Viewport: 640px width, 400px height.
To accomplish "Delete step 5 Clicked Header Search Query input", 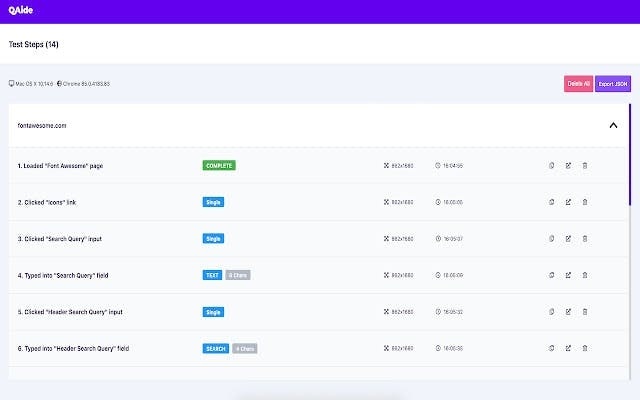I will (x=585, y=312).
